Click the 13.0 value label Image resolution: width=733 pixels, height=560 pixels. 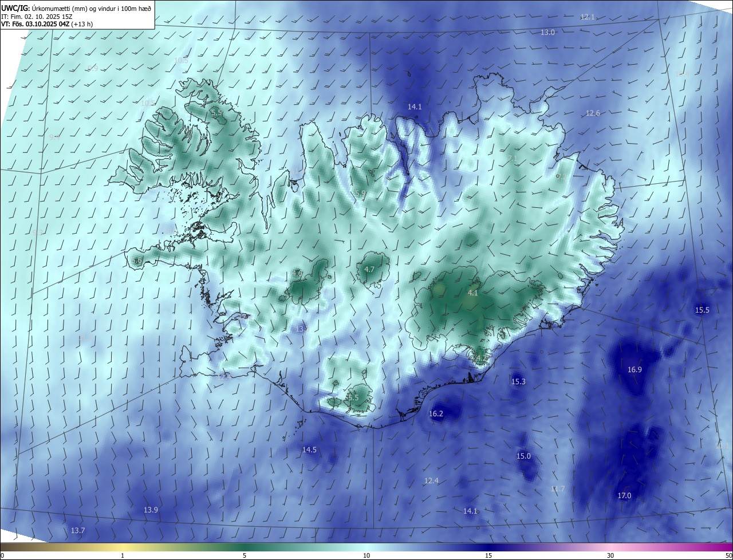548,32
